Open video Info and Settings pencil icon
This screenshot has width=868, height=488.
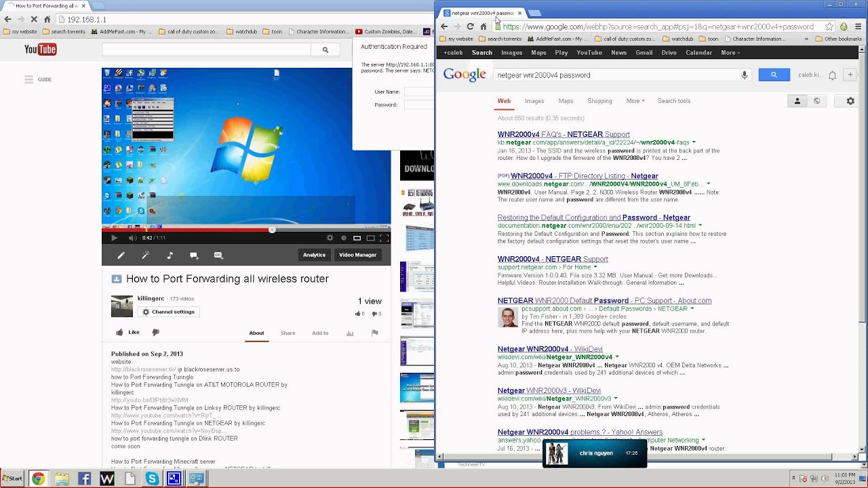coord(121,256)
